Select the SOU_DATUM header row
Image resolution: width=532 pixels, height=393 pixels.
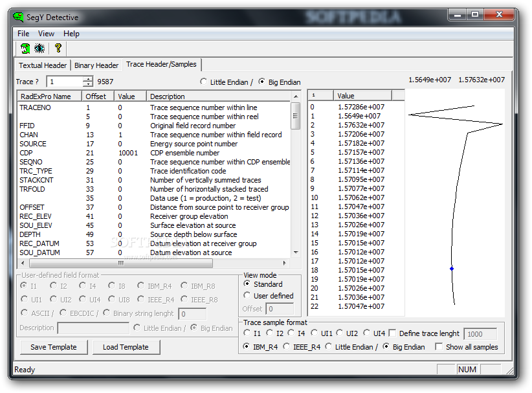tap(155, 253)
